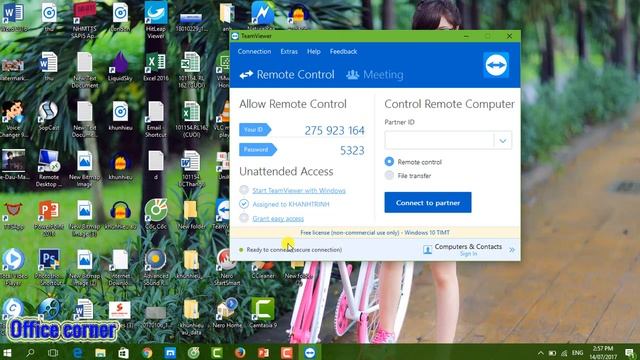Open the Word 2016 desktop shortcut
The image size is (640, 360).
click(13, 17)
